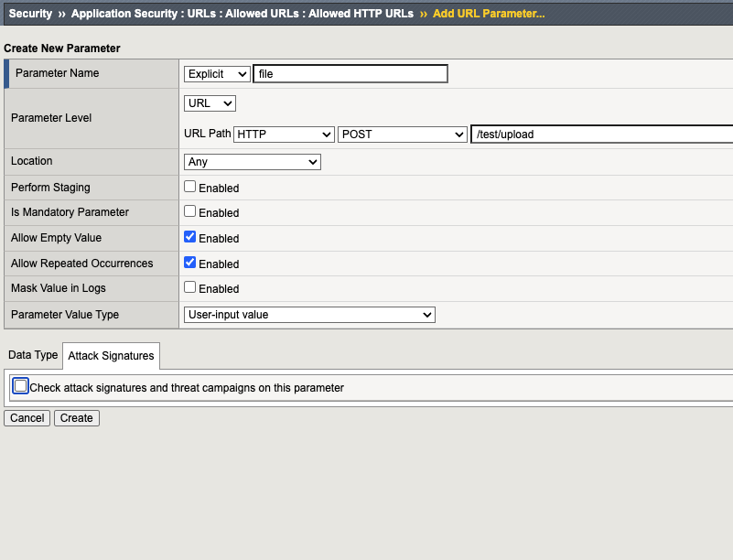Enable Mask Value in Logs

point(190,287)
